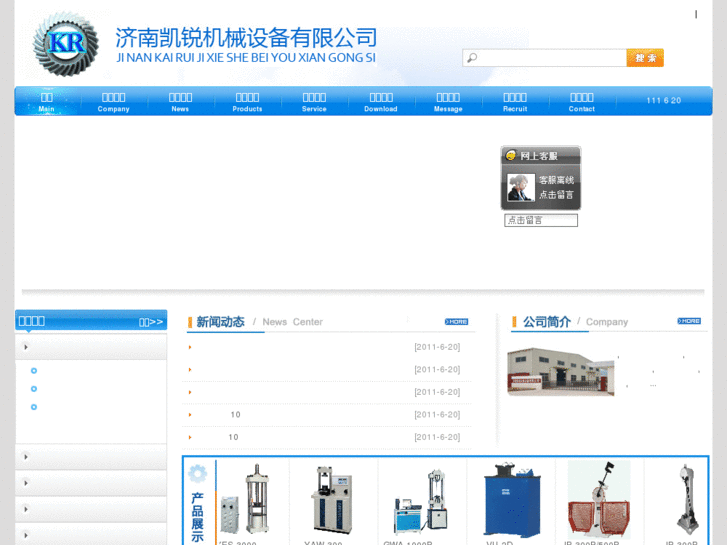
Task: Open the Service navigation item
Action: [x=314, y=102]
